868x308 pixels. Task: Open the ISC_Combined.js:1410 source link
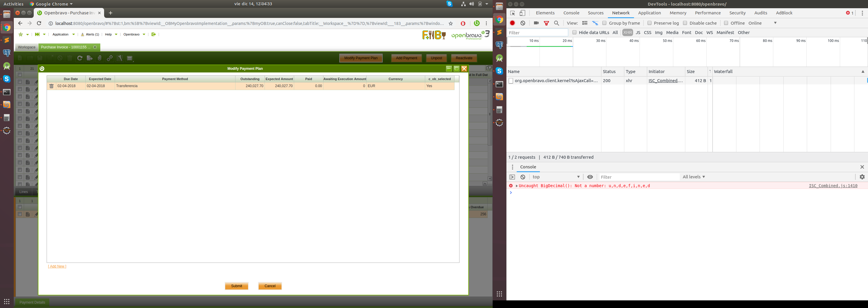tap(833, 186)
